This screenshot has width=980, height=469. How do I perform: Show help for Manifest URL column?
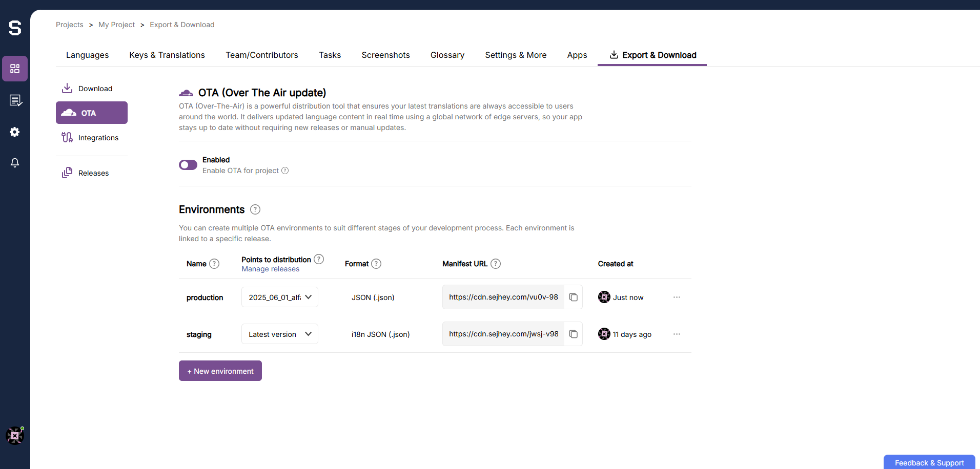coord(496,264)
